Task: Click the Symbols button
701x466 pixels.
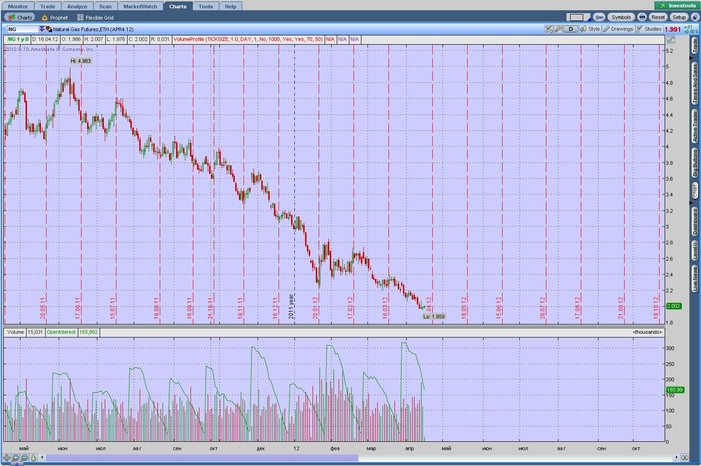Action: click(x=621, y=17)
